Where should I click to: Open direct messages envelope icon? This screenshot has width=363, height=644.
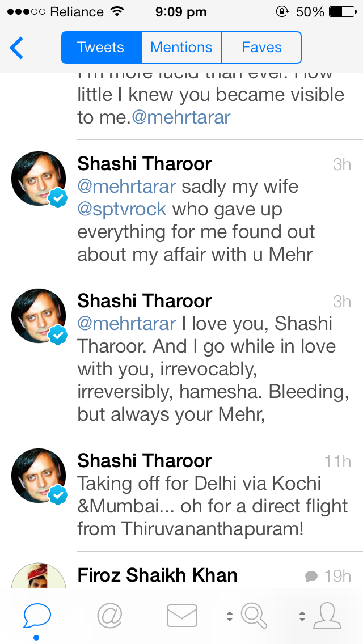pyautogui.click(x=181, y=615)
